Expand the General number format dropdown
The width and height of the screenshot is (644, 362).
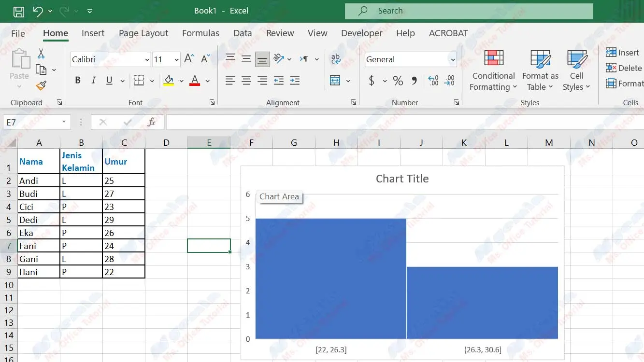tap(453, 59)
